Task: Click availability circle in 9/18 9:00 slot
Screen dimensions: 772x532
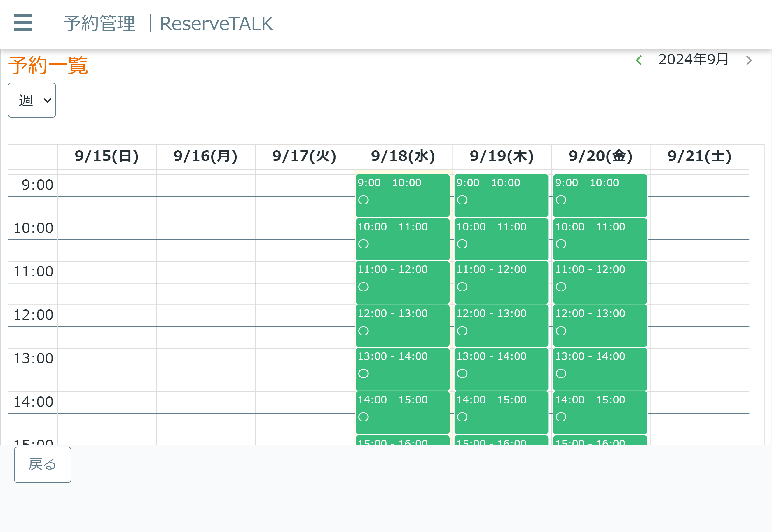Action: click(363, 200)
